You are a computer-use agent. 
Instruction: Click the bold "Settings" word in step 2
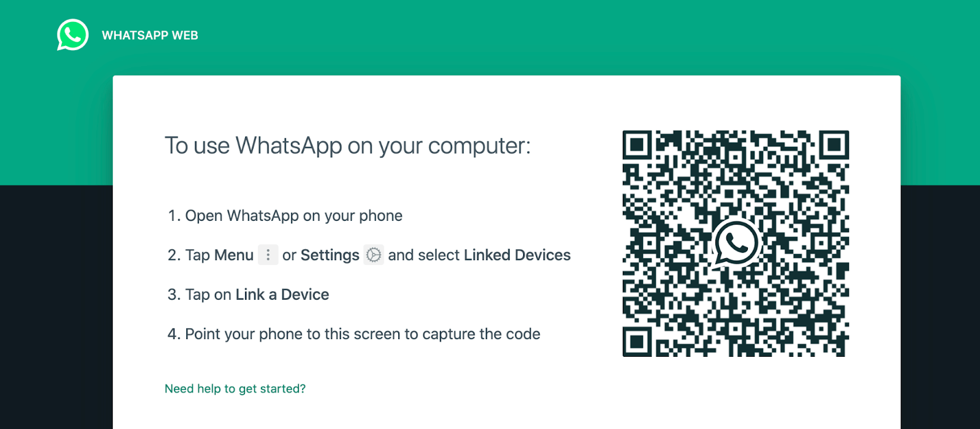[x=330, y=255]
